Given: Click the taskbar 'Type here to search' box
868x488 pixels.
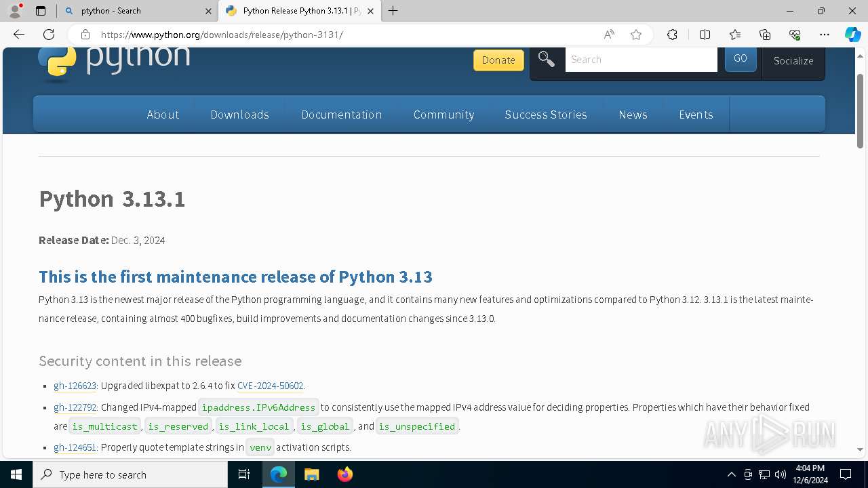Looking at the screenshot, I should [130, 474].
